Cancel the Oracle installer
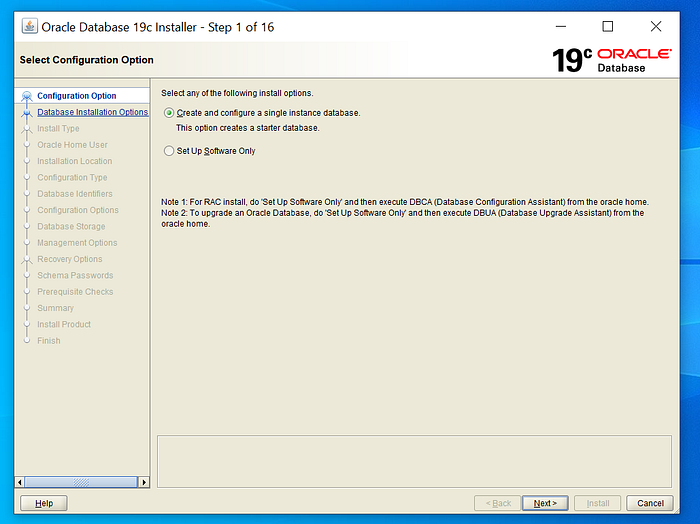This screenshot has height=524, width=700. tap(650, 503)
